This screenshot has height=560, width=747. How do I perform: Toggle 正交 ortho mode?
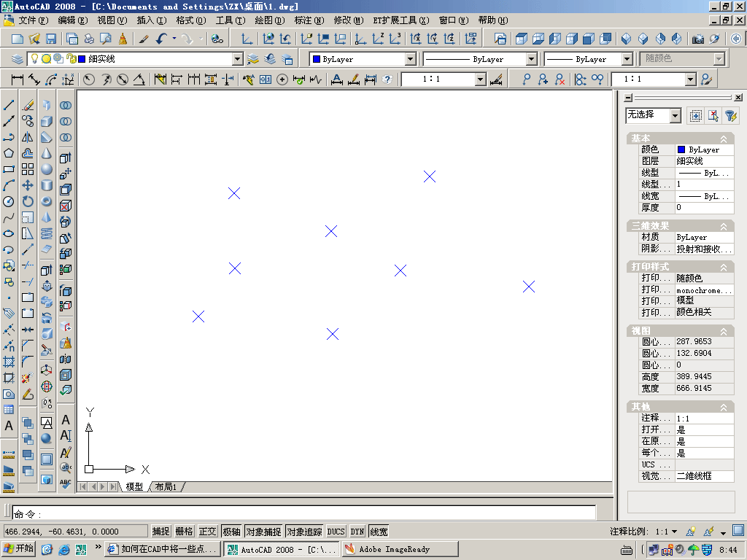[x=208, y=532]
